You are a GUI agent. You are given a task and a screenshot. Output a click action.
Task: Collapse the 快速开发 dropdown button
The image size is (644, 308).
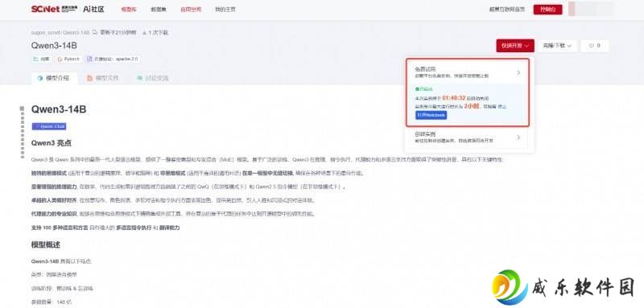pyautogui.click(x=515, y=46)
